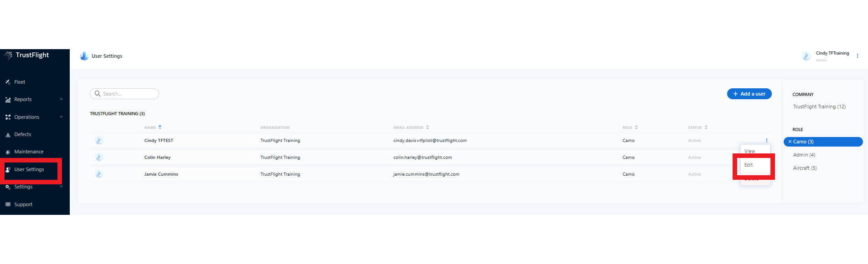Sort by the Role column arrows
The width and height of the screenshot is (868, 264).
click(636, 127)
